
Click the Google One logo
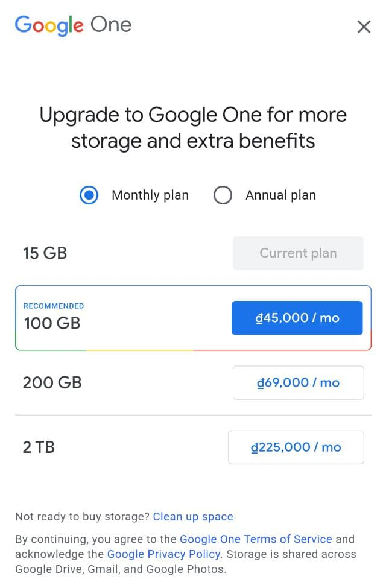73,25
